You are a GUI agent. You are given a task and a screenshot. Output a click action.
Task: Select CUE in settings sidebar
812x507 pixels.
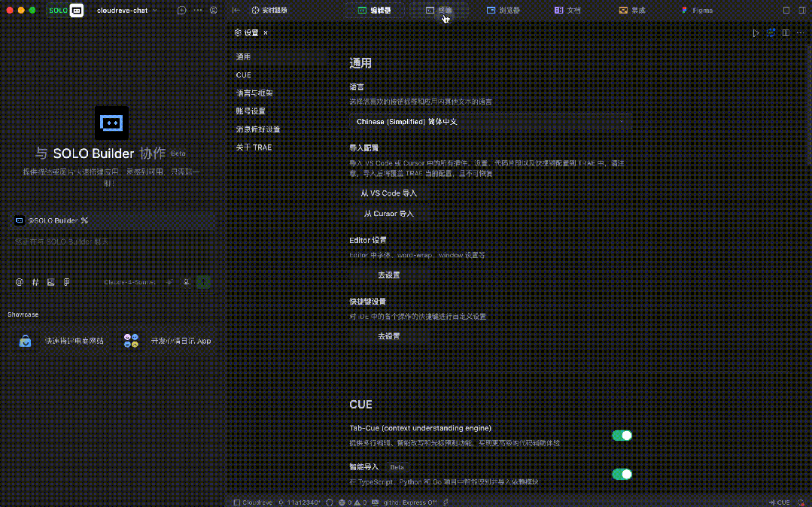(243, 75)
